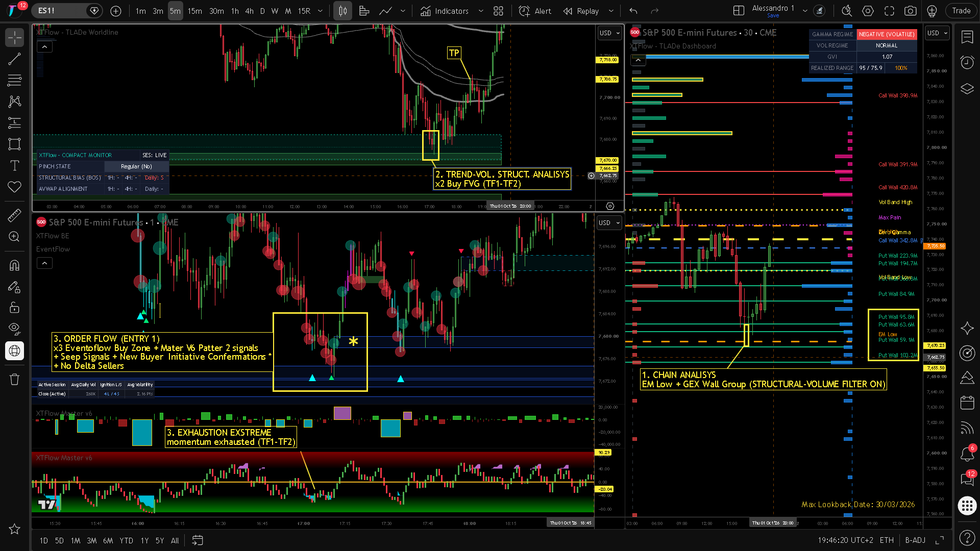Select the trend line drawing tool
Viewport: 980px width, 551px height.
(x=14, y=59)
